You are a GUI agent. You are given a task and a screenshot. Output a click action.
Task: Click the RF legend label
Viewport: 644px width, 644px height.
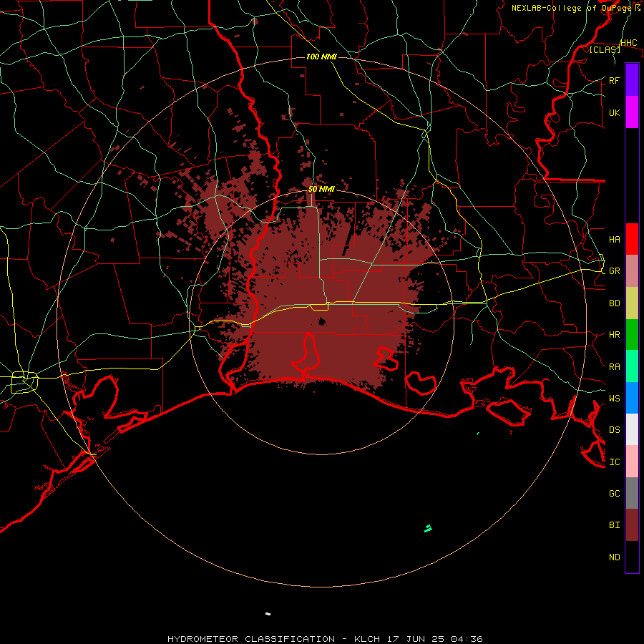pyautogui.click(x=614, y=80)
